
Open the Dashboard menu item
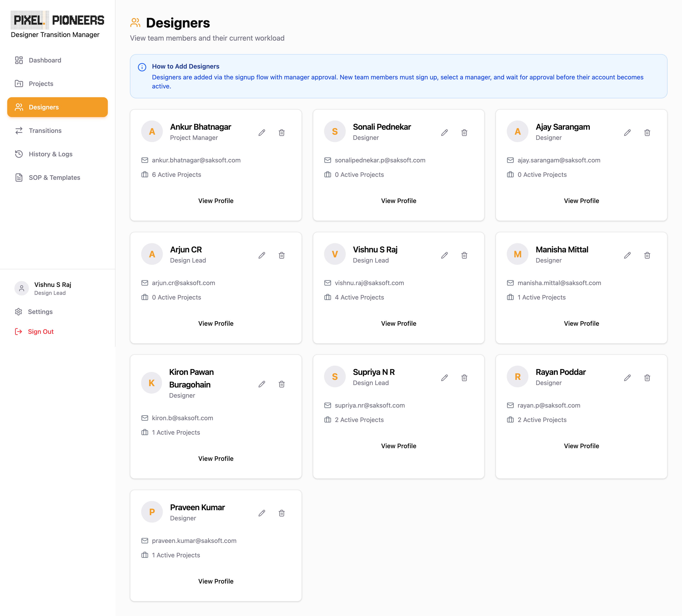click(x=58, y=60)
